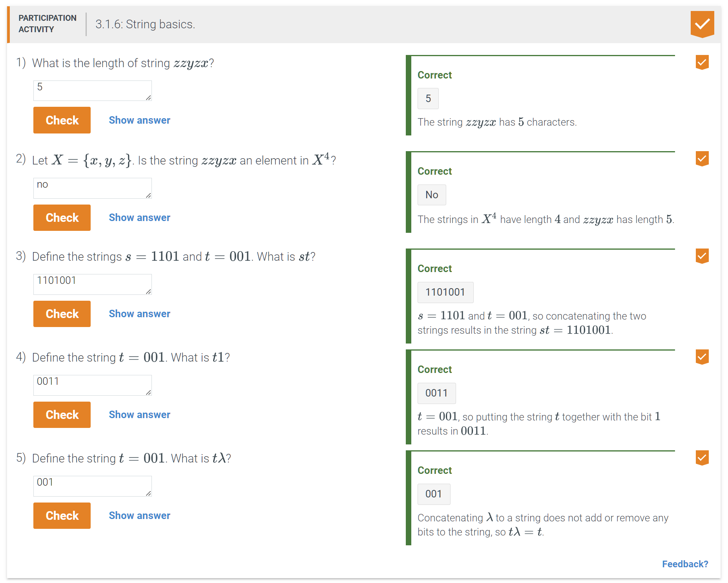Click the question 5 answer field with 001

click(92, 486)
